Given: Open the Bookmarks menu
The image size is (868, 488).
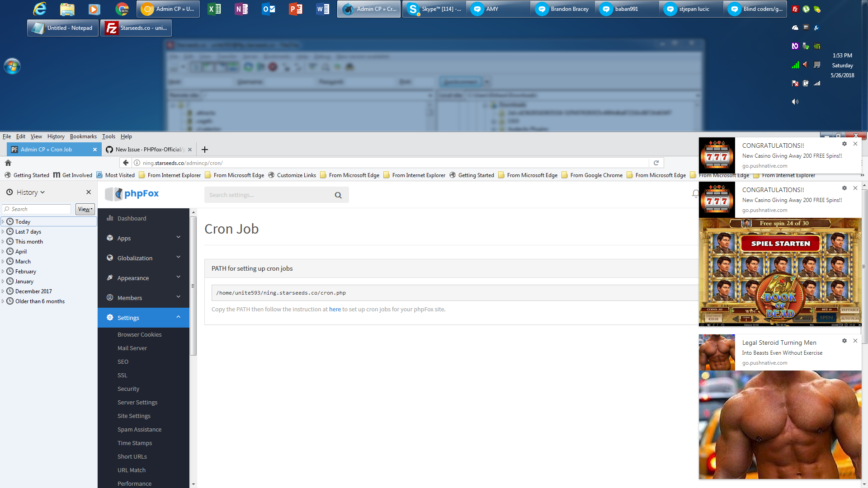Looking at the screenshot, I should [x=83, y=136].
